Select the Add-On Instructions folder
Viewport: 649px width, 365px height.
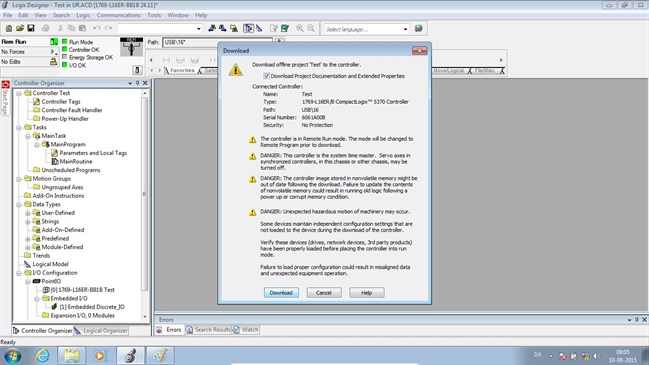coord(58,196)
